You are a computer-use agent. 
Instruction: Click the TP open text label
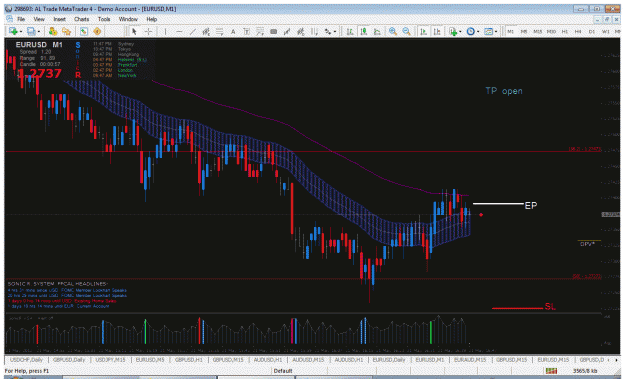coord(504,91)
